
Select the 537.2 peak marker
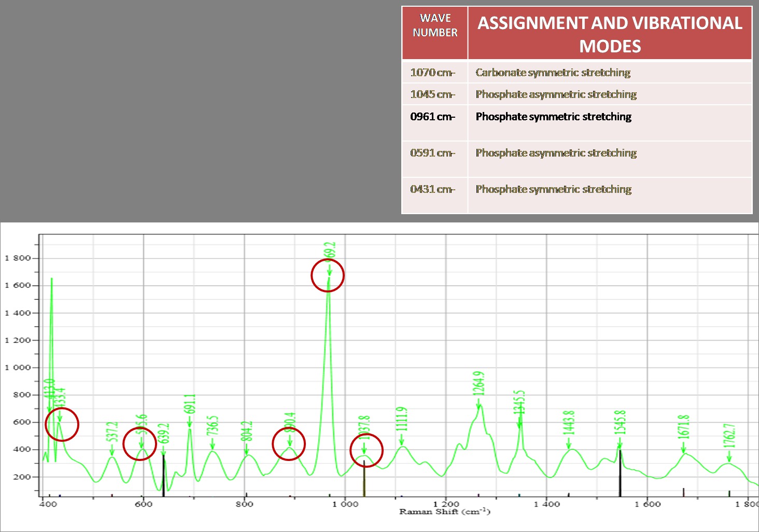[113, 450]
